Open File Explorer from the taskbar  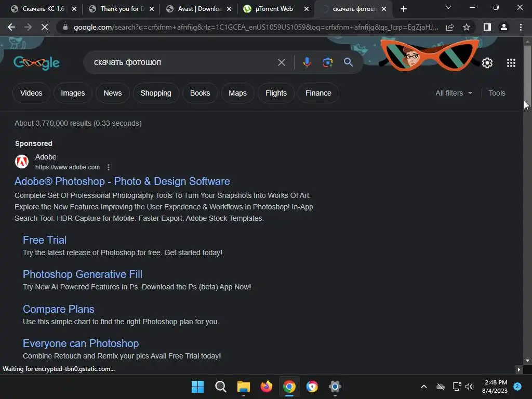pos(243,387)
